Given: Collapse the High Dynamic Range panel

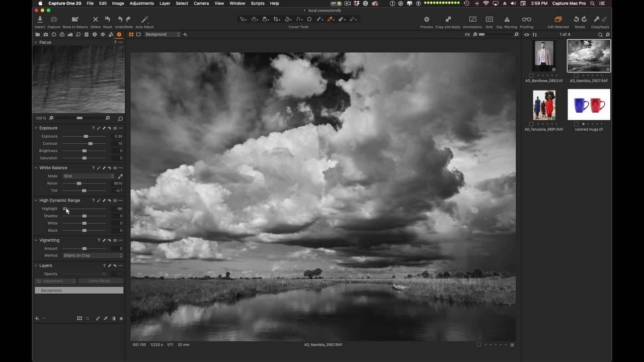Looking at the screenshot, I should coord(36,201).
